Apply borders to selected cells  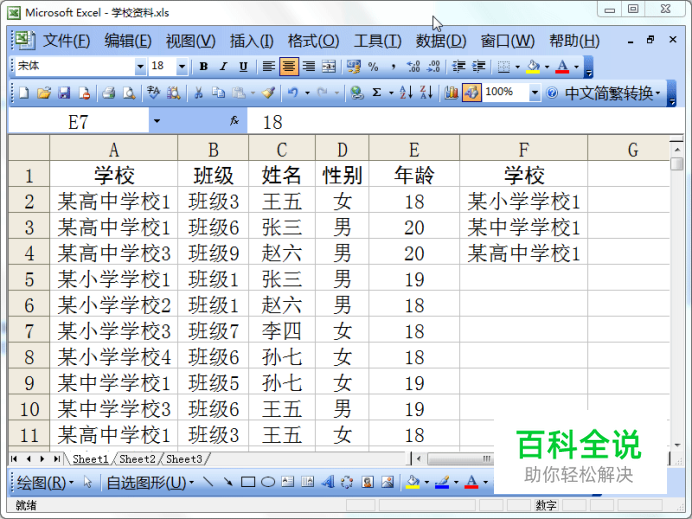click(504, 67)
